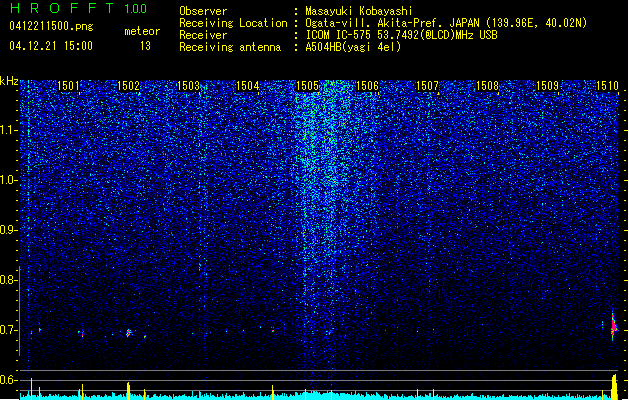The height and width of the screenshot is (400, 629).
Task: Click the 0.6 frequency axis label
Action: coord(8,380)
